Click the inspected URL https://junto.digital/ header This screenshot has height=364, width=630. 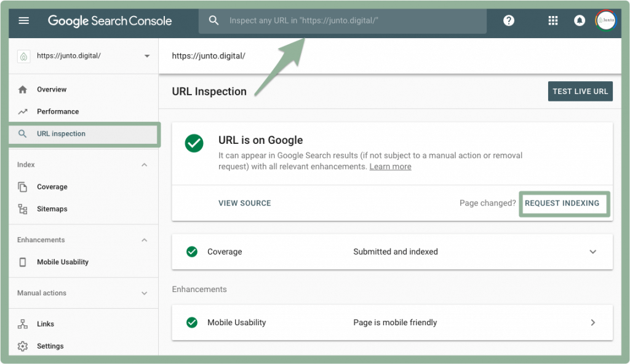coord(209,56)
